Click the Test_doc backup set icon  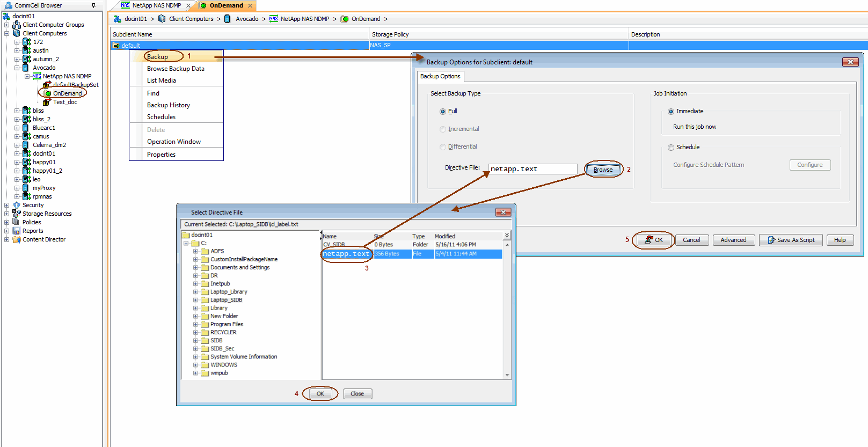point(47,102)
